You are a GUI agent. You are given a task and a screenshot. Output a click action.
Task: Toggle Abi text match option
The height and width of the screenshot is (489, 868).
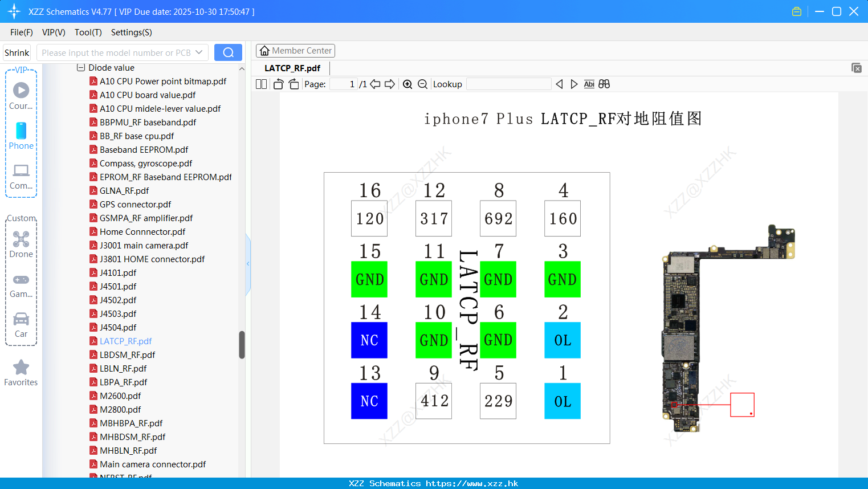pos(589,84)
